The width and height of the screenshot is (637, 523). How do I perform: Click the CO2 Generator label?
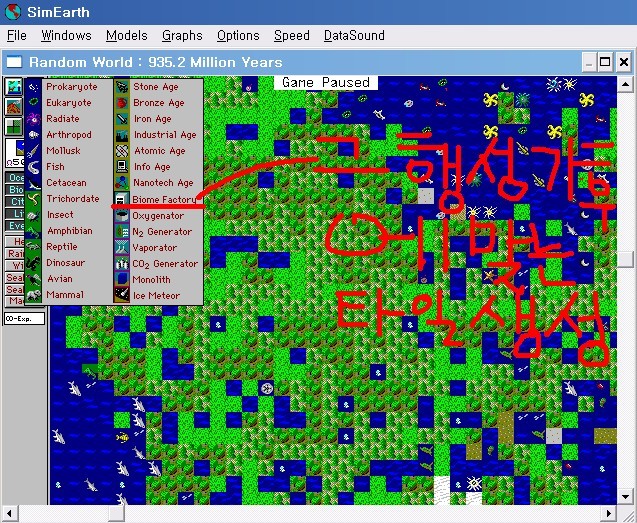click(x=165, y=264)
